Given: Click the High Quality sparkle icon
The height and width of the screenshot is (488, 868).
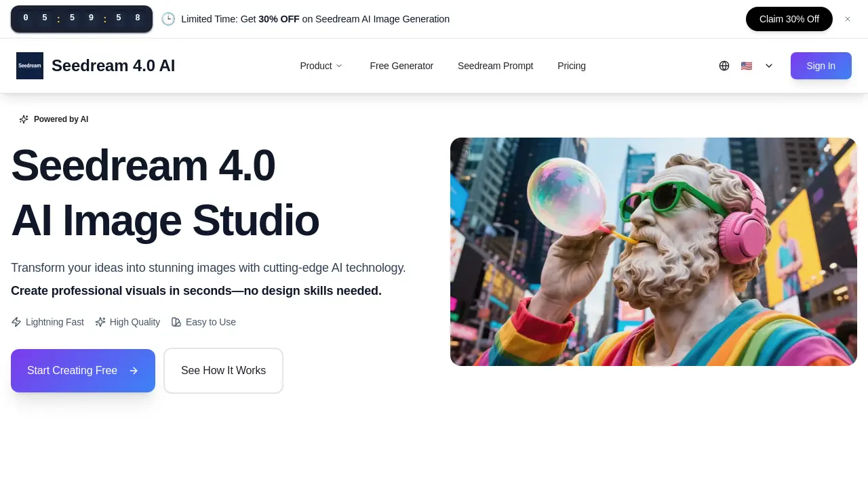Looking at the screenshot, I should [x=100, y=322].
